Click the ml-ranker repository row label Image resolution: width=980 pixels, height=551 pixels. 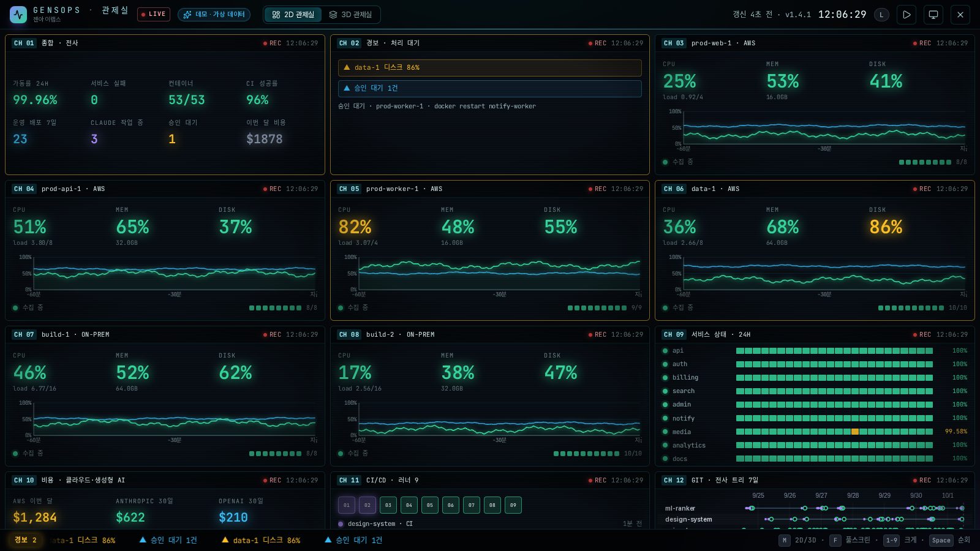[x=680, y=508]
